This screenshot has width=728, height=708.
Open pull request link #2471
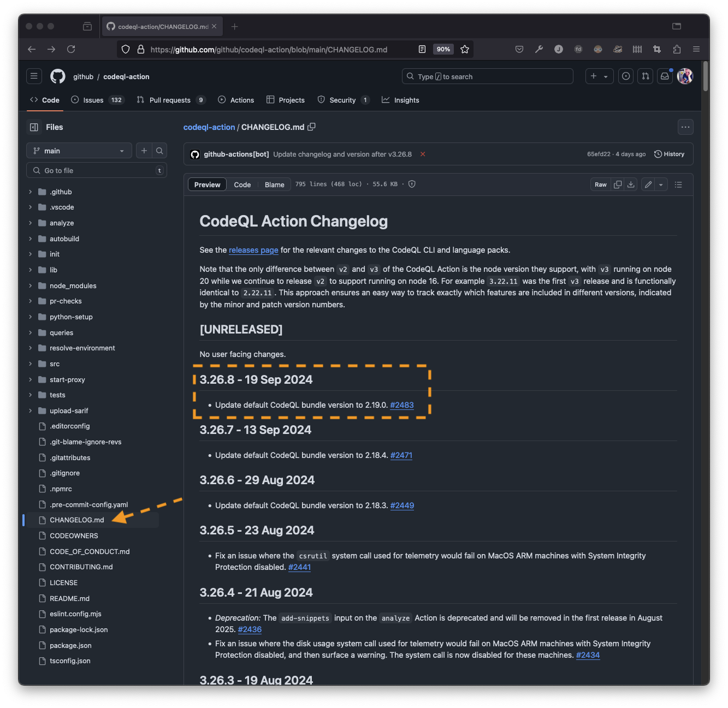[401, 455]
